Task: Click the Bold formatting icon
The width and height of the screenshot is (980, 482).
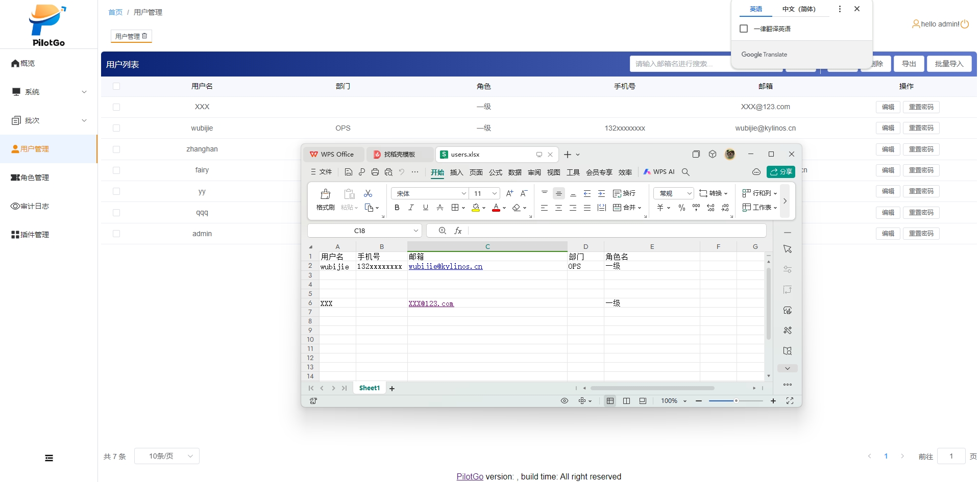Action: (397, 208)
